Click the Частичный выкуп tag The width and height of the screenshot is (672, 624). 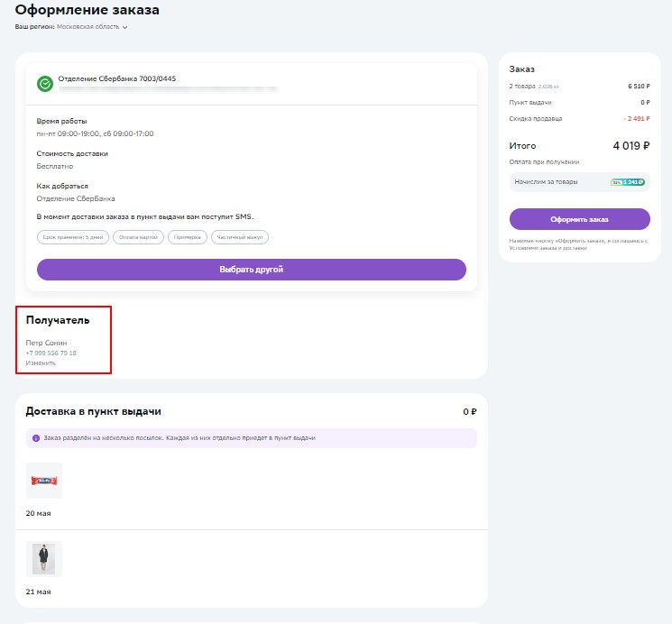pyautogui.click(x=240, y=237)
